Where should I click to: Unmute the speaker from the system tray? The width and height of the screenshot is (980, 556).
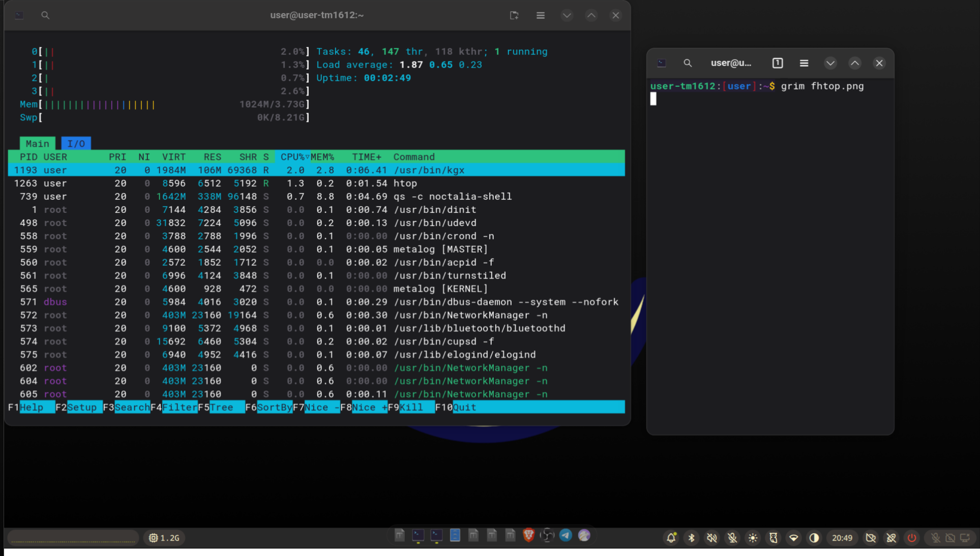click(711, 538)
